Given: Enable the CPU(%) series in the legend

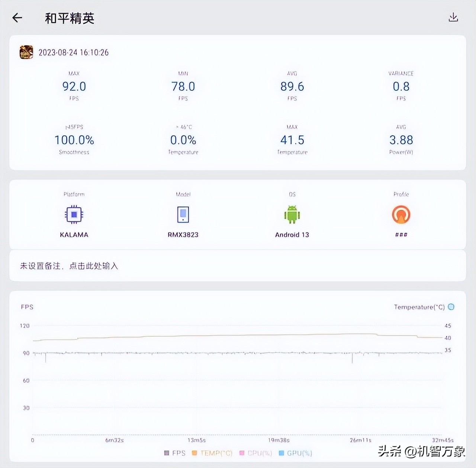Looking at the screenshot, I should pyautogui.click(x=257, y=453).
